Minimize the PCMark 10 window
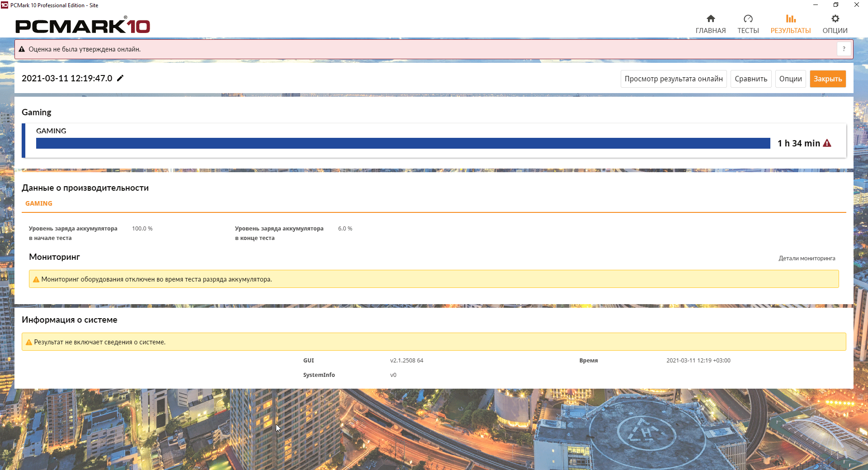 point(816,5)
